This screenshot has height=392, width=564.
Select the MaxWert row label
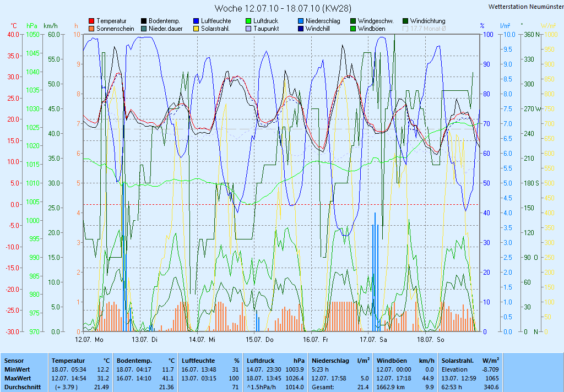(18, 379)
